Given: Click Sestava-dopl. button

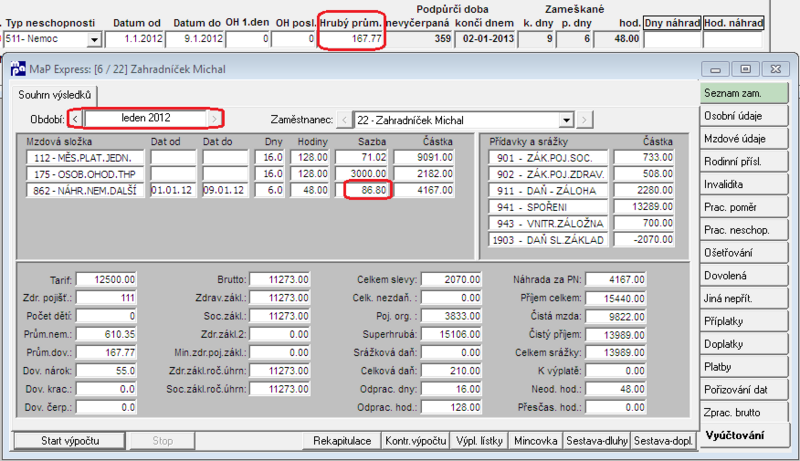Looking at the screenshot, I should click(x=664, y=441).
